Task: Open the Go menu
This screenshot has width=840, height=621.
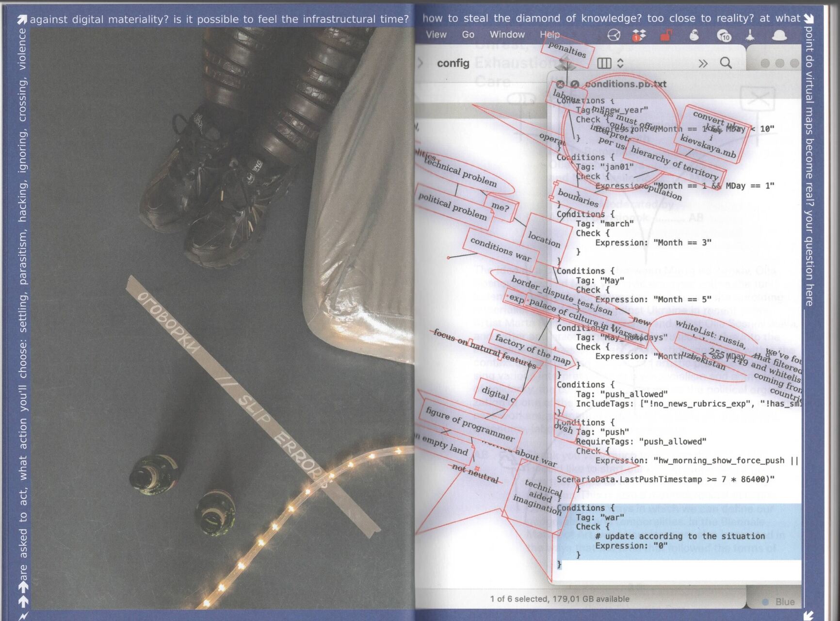Action: pyautogui.click(x=468, y=34)
